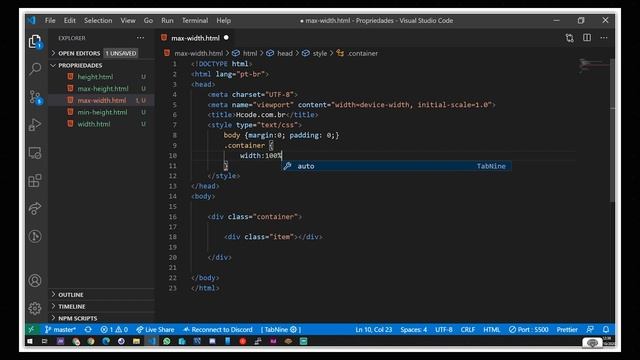Click Spaces: 4 indentation setting

click(413, 329)
